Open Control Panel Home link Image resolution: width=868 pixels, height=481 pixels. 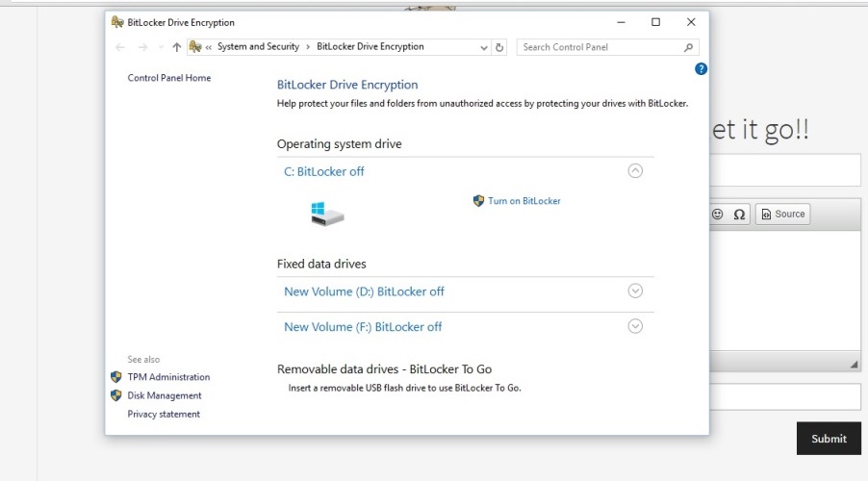pos(168,78)
